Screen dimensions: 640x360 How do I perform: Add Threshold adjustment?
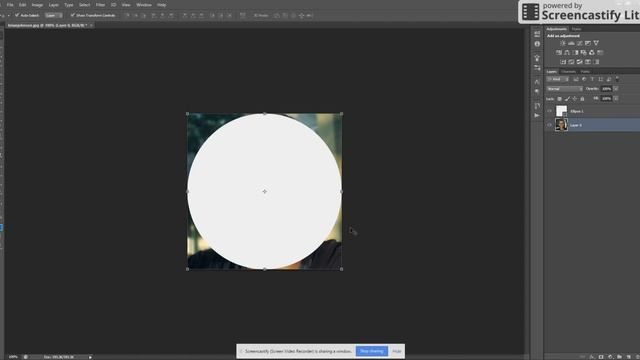tap(579, 62)
